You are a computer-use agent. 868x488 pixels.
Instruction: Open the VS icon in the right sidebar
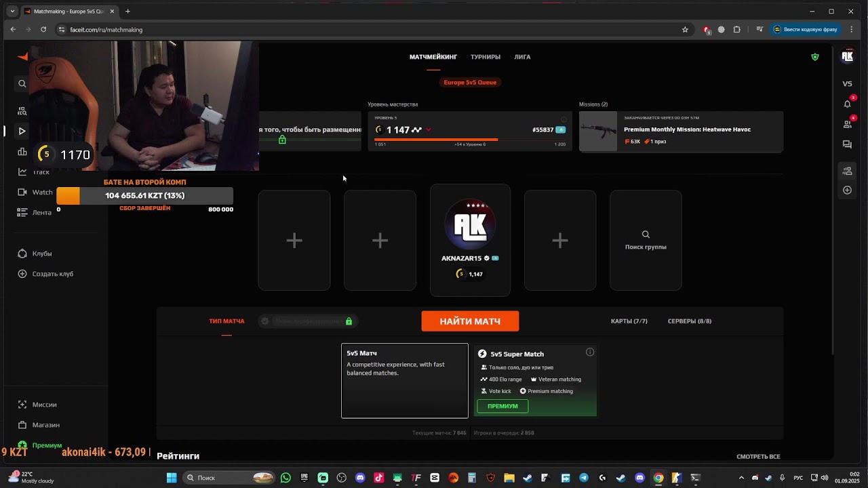(x=847, y=83)
